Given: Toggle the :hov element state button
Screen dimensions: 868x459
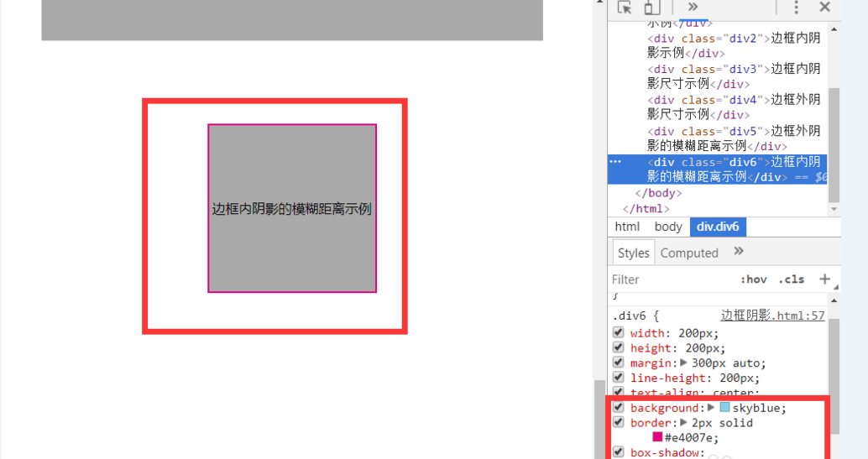Looking at the screenshot, I should tap(753, 279).
